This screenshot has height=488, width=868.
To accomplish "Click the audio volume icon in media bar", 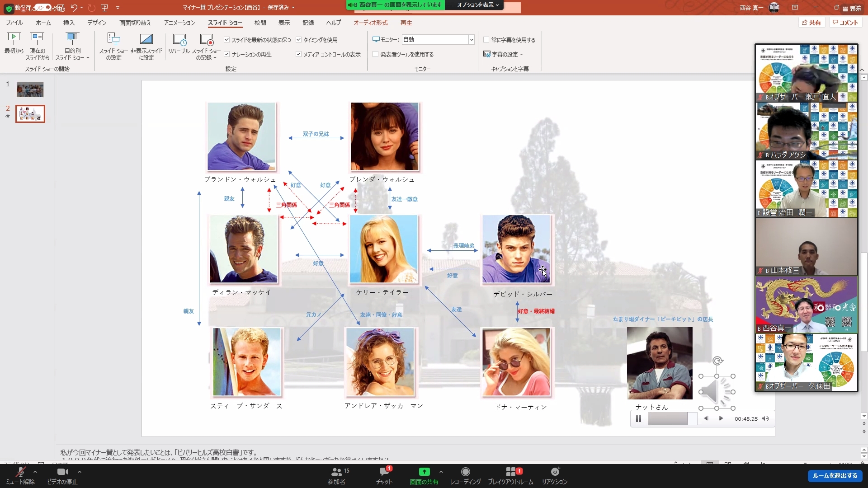I will coord(765,418).
